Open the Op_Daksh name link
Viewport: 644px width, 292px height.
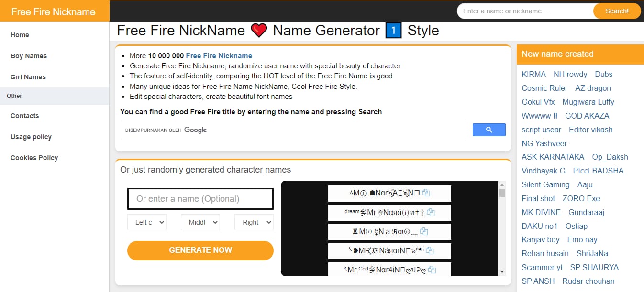click(x=610, y=157)
